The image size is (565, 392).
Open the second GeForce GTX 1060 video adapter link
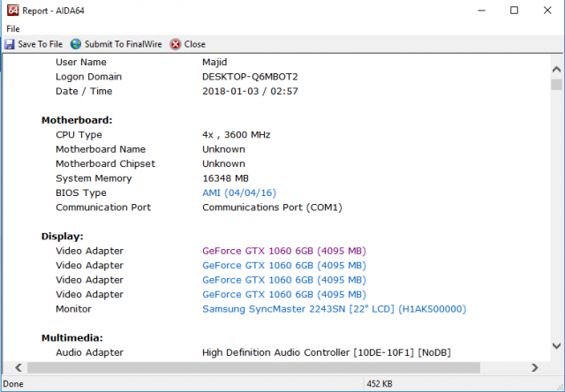click(283, 265)
